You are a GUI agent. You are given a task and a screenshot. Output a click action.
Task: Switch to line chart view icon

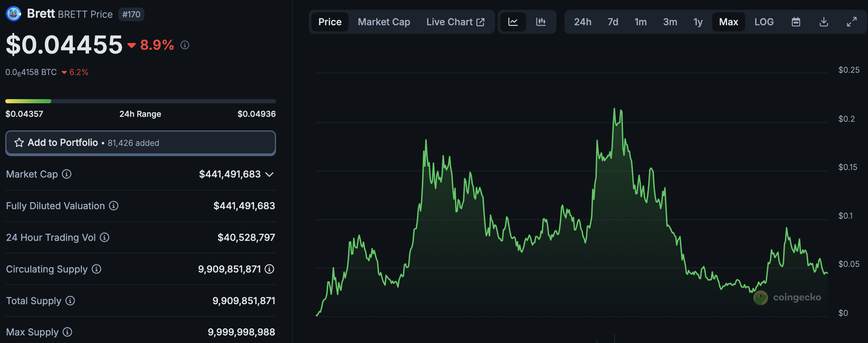coord(513,22)
